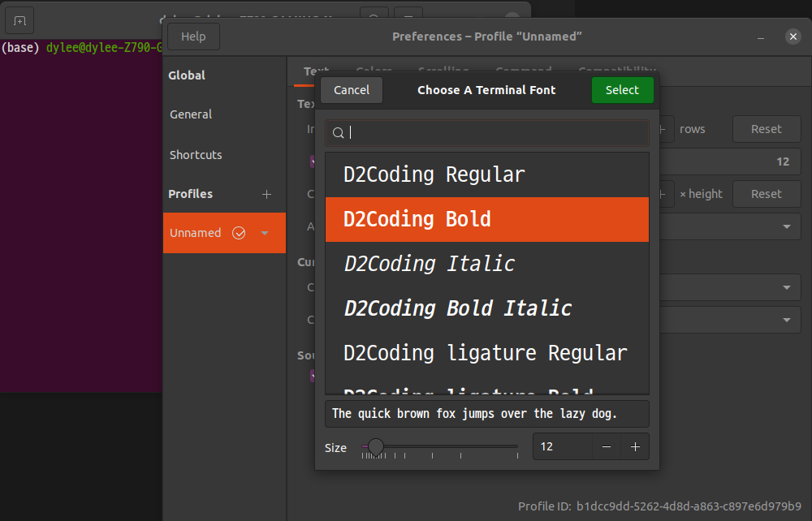Open Help in Preferences window
This screenshot has height=521, width=812.
pos(193,37)
